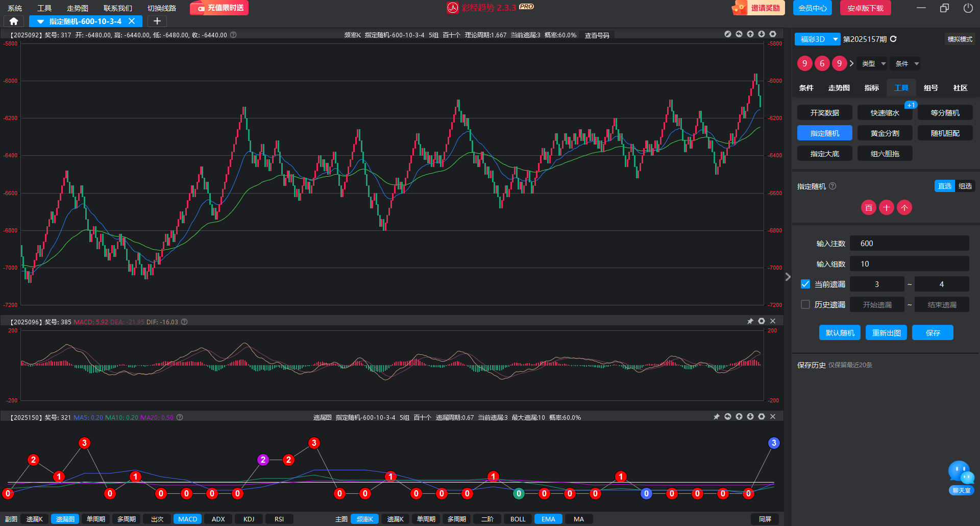Expand arrow after the 9 6 9 balls
Screen dimensions: 980x526
click(851, 63)
